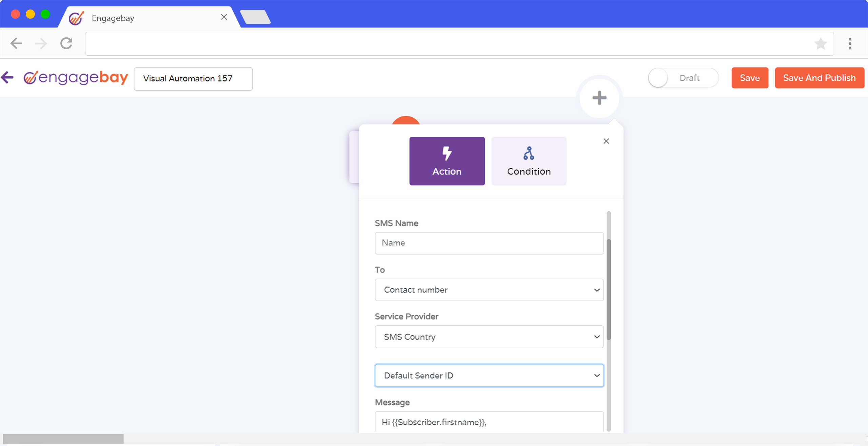Click the horizontal scrollbar at the bottom
Screen dimensions: 868x446
63,439
